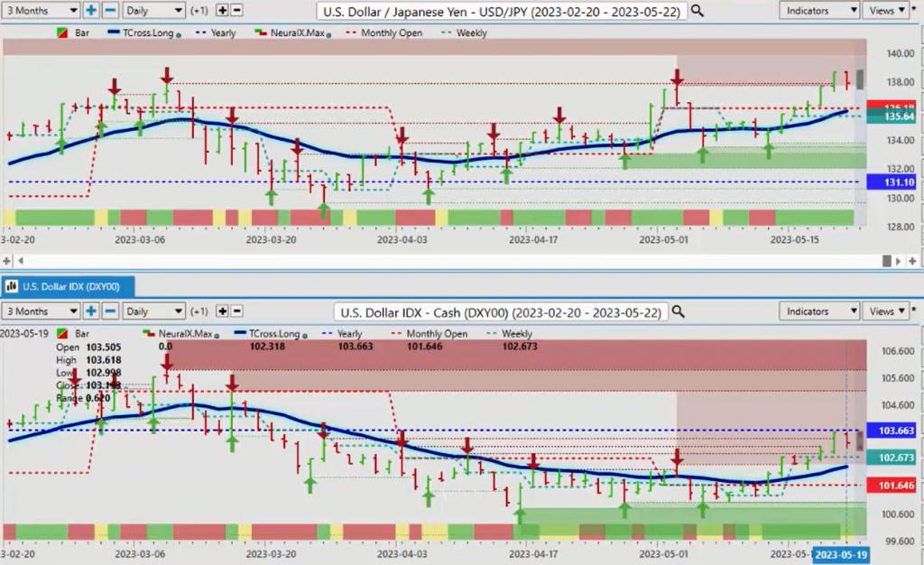Click the 2023-04-03 date on the top chart axis

coord(402,240)
